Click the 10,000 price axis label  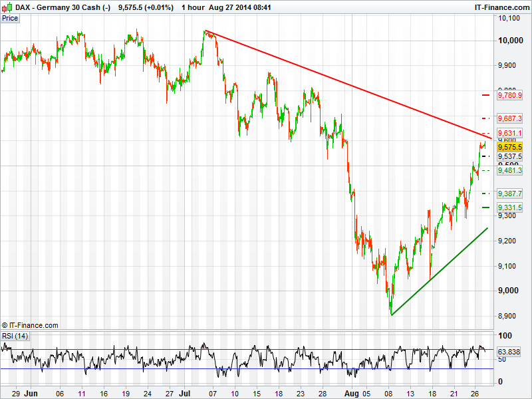click(x=510, y=41)
